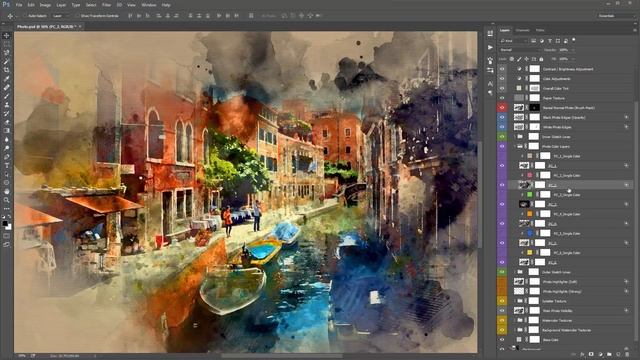Hide the Base Color layer
This screenshot has height=360, width=640.
[502, 340]
